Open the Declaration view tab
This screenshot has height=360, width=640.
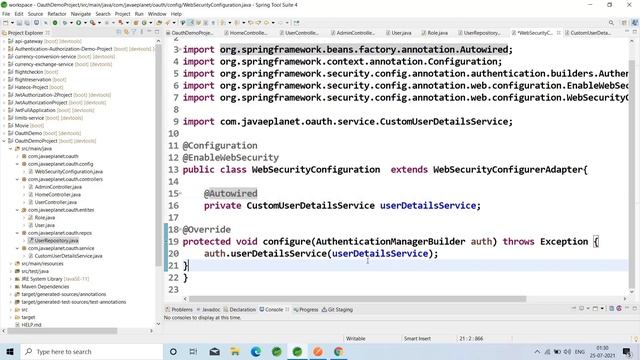[x=240, y=309]
